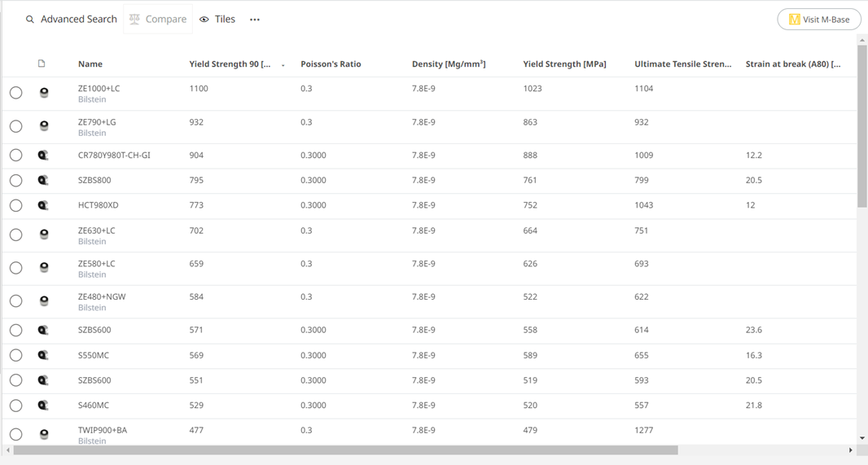The height and width of the screenshot is (465, 868).
Task: Open the three-dots more options menu
Action: [255, 20]
